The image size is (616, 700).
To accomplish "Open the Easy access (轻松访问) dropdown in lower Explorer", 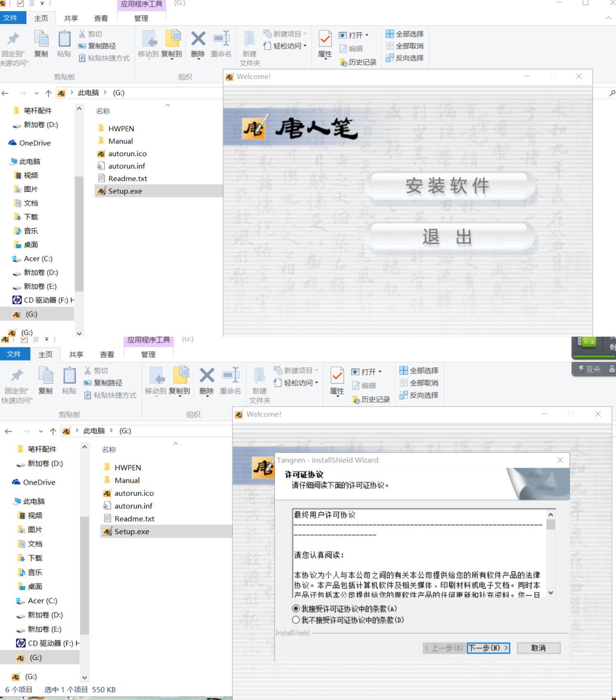I will 297,383.
